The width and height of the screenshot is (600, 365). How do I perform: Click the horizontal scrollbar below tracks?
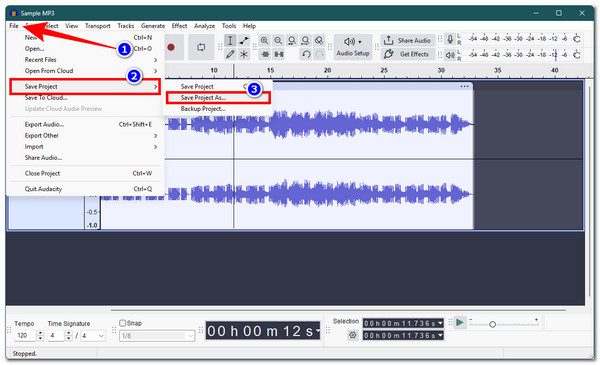pos(338,310)
